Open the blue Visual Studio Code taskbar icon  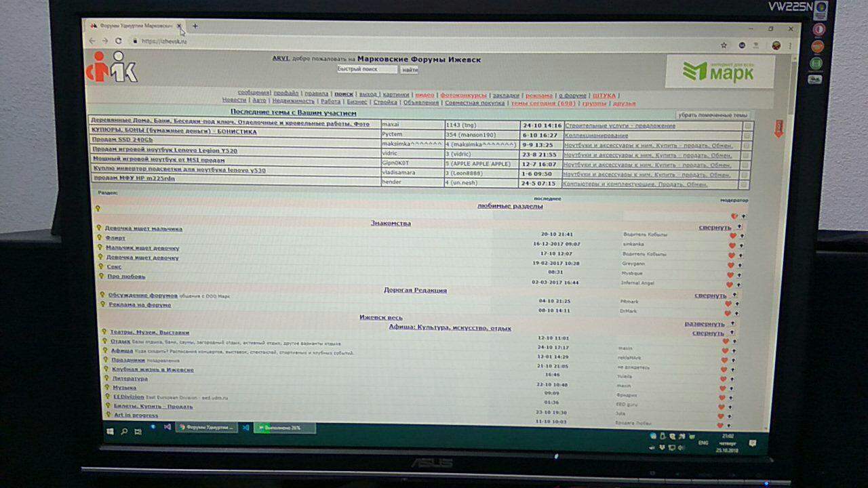pyautogui.click(x=246, y=428)
